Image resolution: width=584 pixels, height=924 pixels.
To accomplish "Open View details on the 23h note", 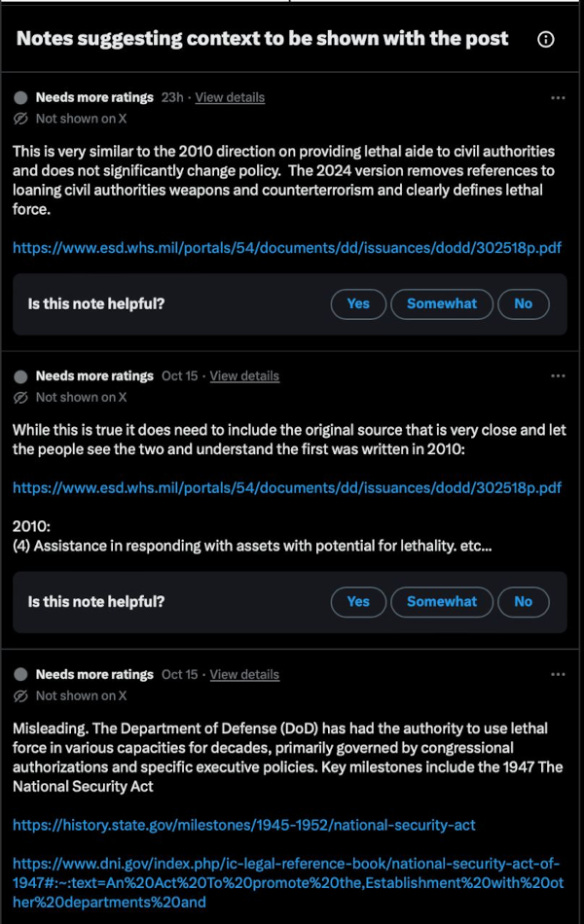I will 230,98.
